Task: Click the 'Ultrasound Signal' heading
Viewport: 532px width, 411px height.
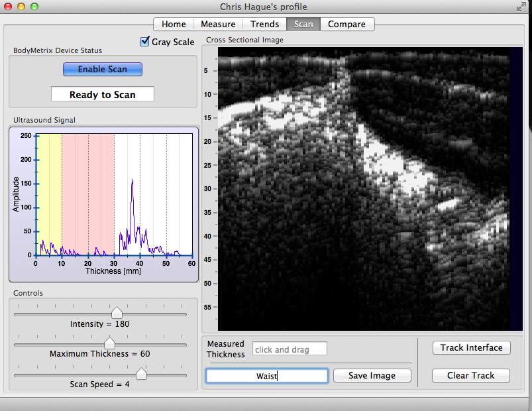Action: pyautogui.click(x=44, y=120)
